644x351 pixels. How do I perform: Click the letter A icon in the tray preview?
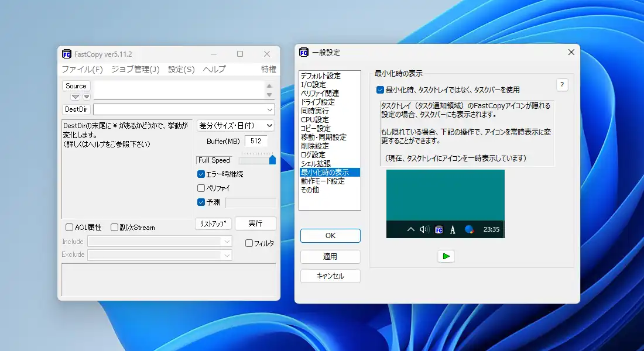click(x=453, y=229)
